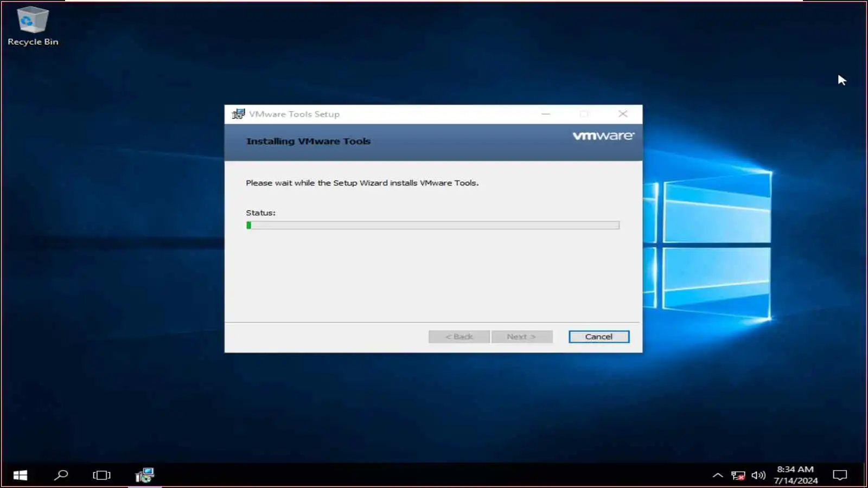Click the disabled Back button
The height and width of the screenshot is (488, 868).
459,337
